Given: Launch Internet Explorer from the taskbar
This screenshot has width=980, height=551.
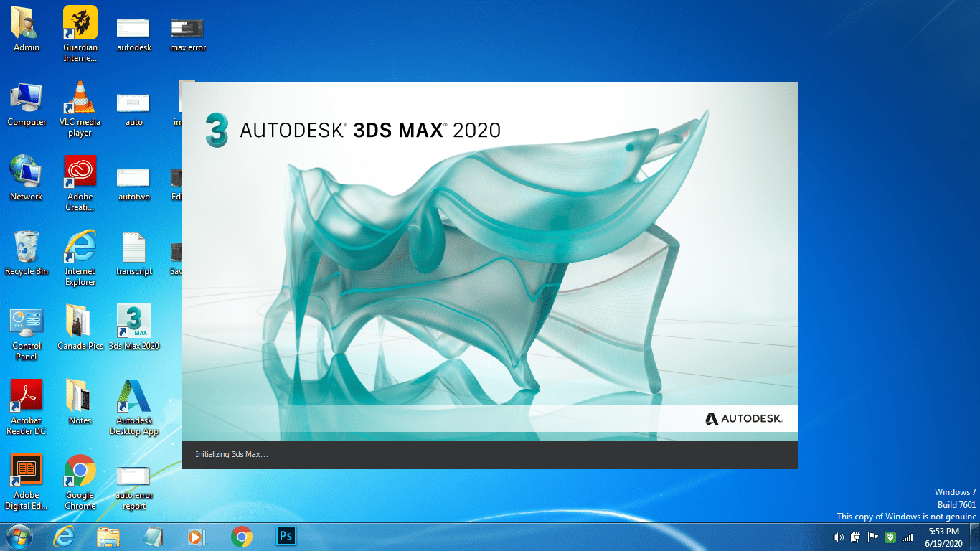Looking at the screenshot, I should [x=64, y=537].
